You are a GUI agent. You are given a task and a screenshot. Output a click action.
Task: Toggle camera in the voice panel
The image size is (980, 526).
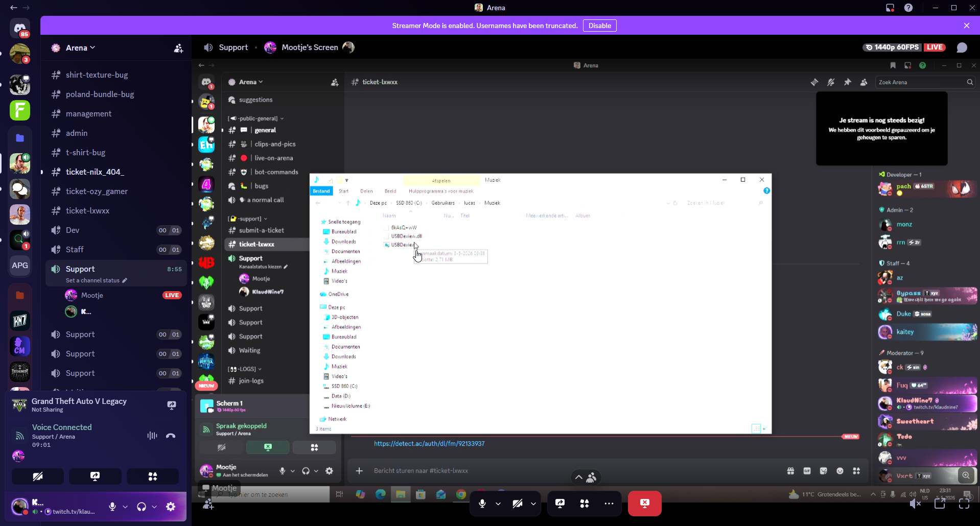coord(38,476)
